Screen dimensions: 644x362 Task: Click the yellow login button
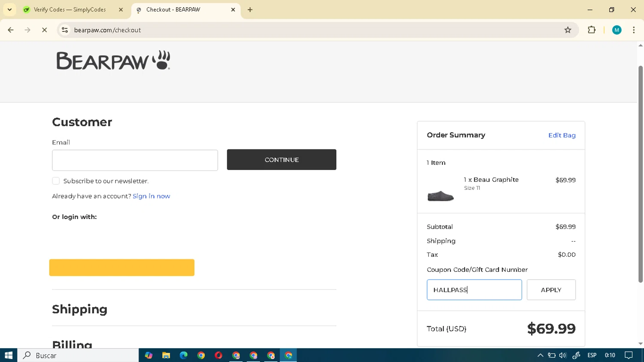tap(122, 268)
